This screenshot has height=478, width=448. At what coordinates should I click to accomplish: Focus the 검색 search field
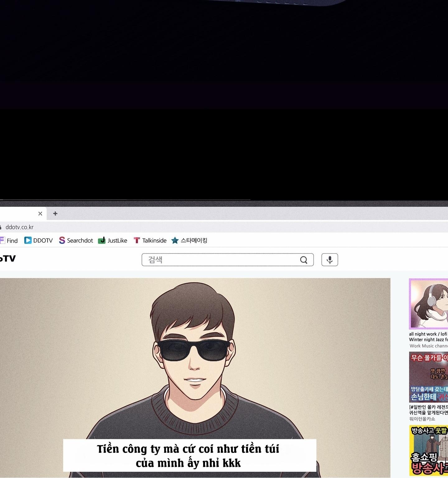pyautogui.click(x=221, y=260)
